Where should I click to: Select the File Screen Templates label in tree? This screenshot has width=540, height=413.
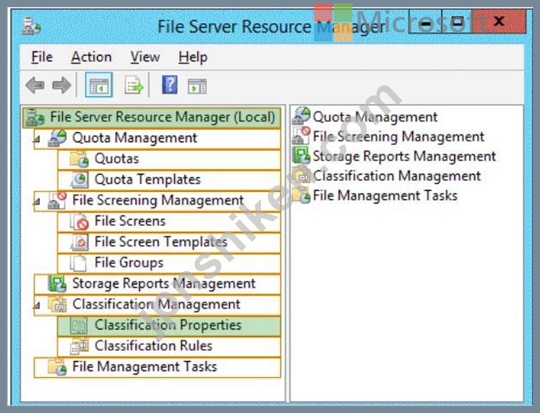(161, 242)
